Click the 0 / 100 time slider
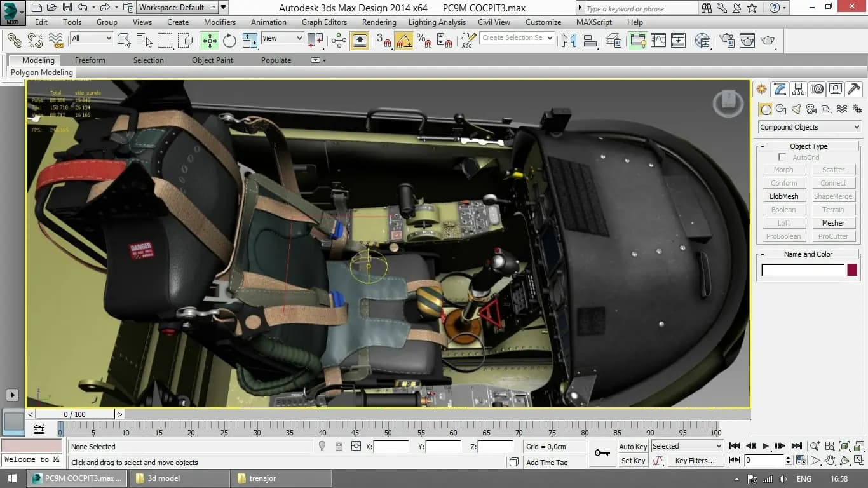 point(75,414)
